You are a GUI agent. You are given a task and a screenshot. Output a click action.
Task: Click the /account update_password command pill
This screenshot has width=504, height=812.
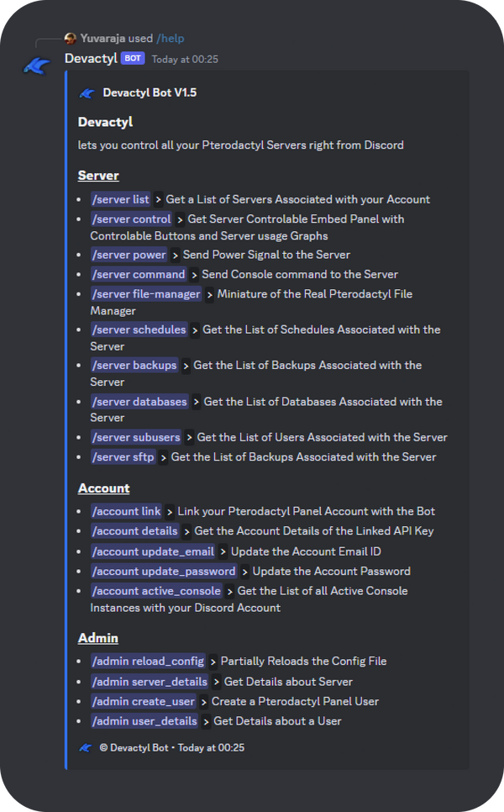pos(163,571)
